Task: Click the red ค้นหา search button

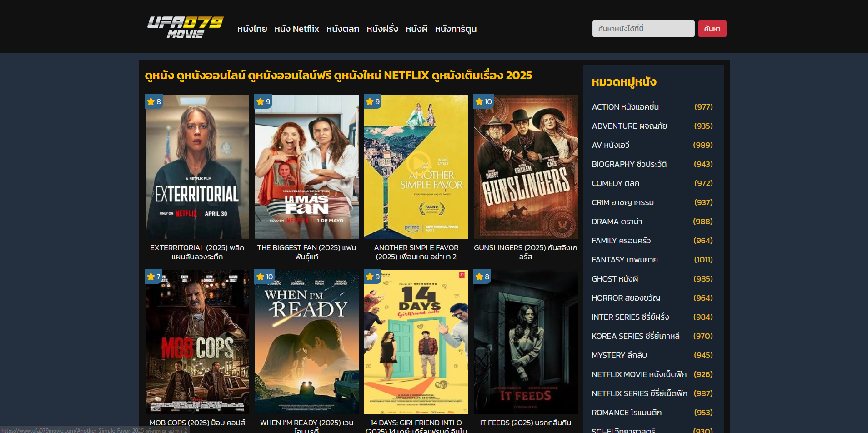Action: pyautogui.click(x=712, y=29)
